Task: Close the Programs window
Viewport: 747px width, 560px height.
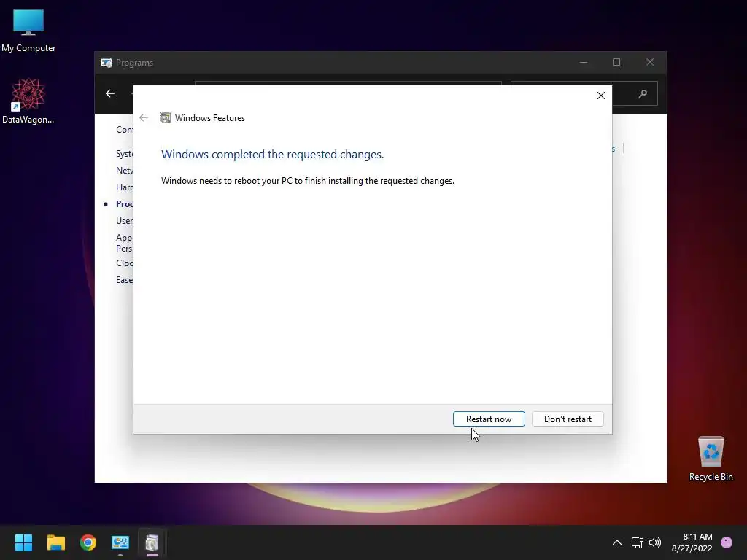Action: (650, 63)
